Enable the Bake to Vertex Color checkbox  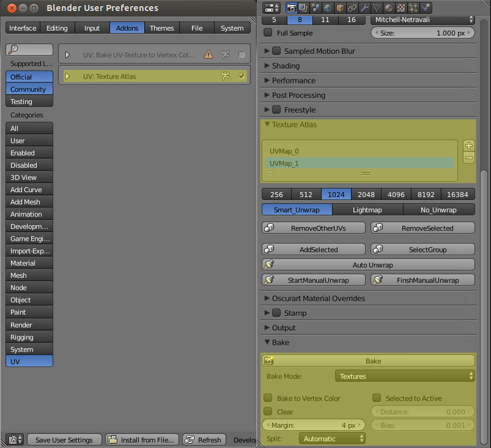[268, 398]
